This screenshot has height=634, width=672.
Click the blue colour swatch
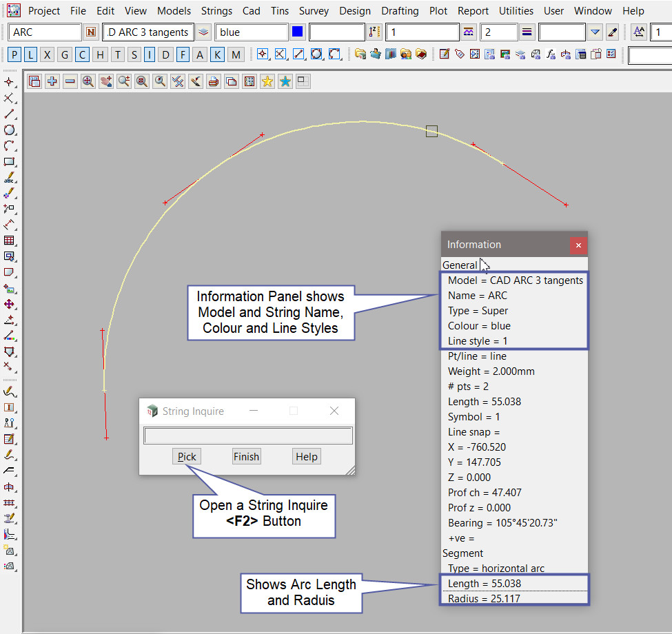coord(298,32)
